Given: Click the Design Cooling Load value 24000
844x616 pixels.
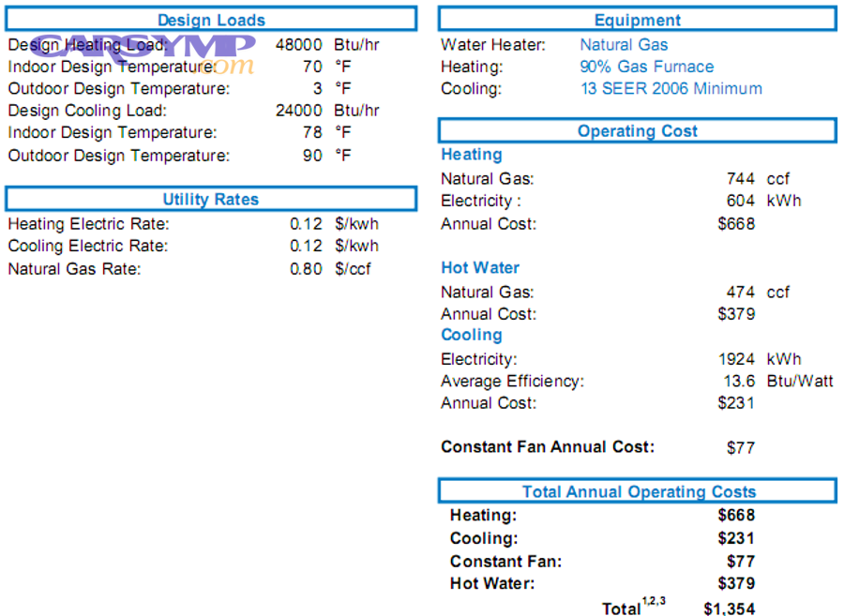Looking at the screenshot, I should click(x=298, y=111).
